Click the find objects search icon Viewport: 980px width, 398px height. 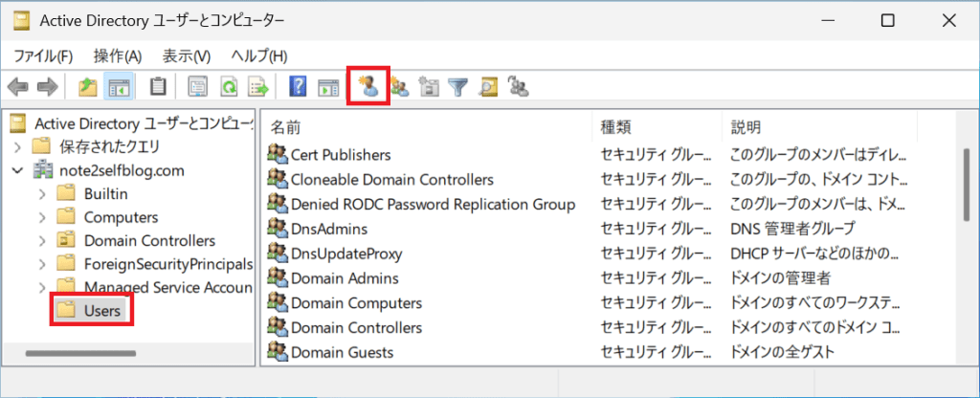point(488,87)
